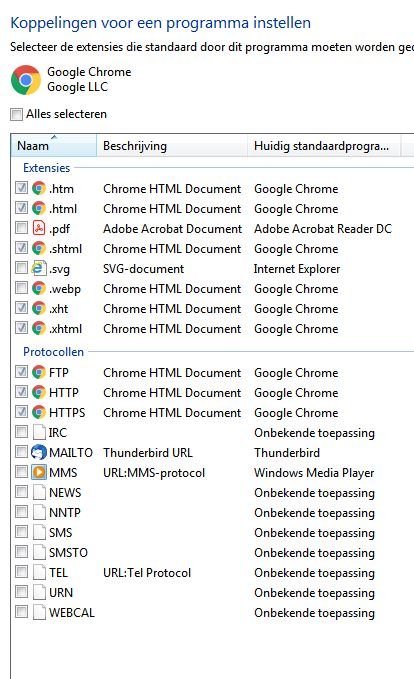Image resolution: width=414 pixels, height=679 pixels.
Task: Click the Chrome icon beside HTTP
Action: coord(39,392)
